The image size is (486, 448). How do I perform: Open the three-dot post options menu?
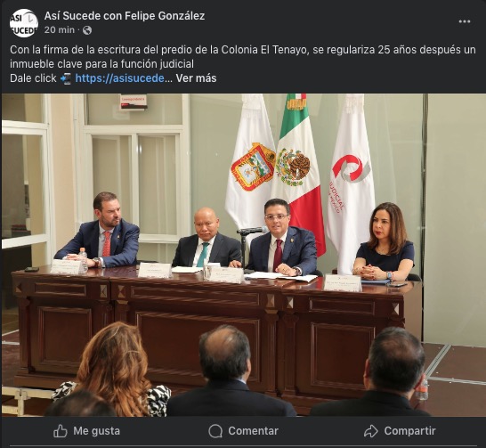pos(465,21)
